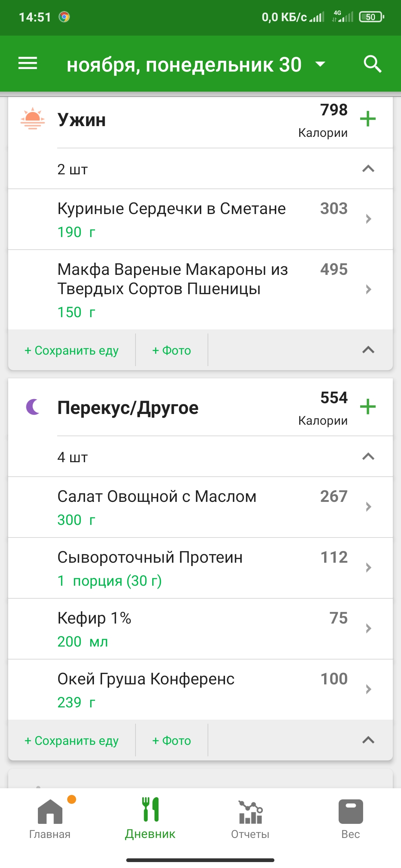This screenshot has height=868, width=401.
Task: Open Кефир 1% food entry
Action: pos(200,629)
